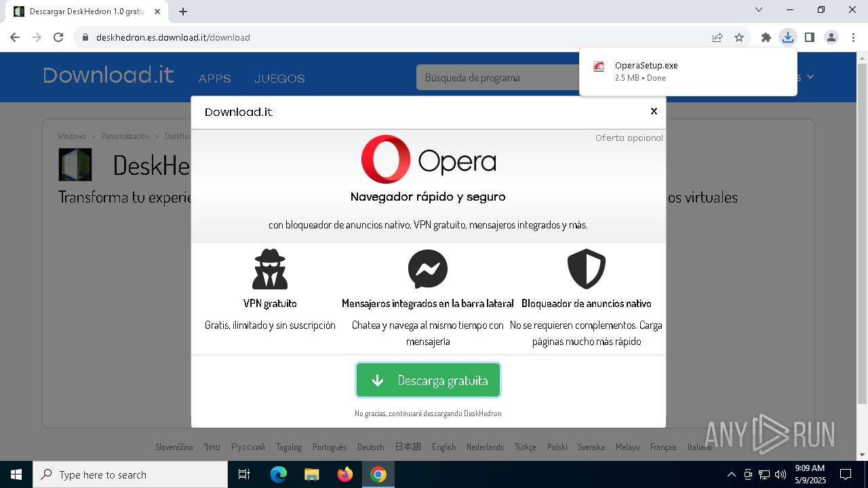Switch language to Português
Screen dimensions: 868x488
[x=330, y=447]
